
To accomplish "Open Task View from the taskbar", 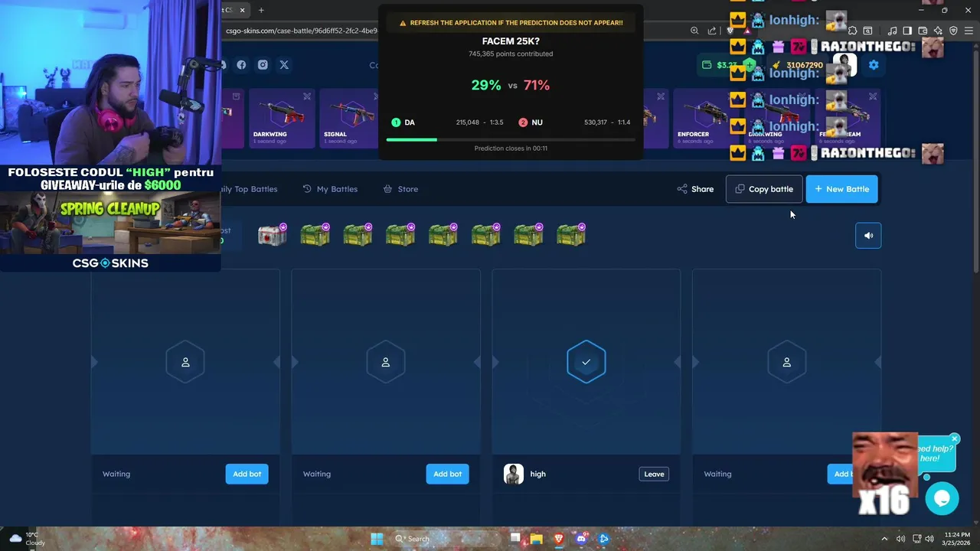I will click(x=515, y=539).
